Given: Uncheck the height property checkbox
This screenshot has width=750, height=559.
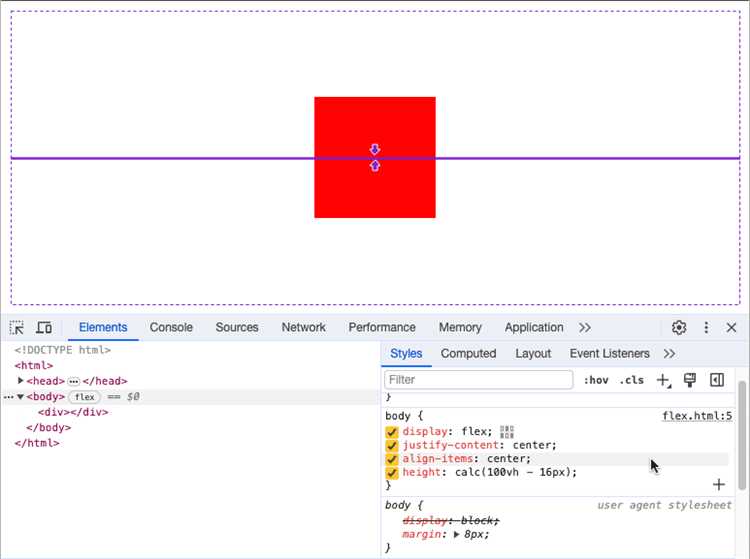Looking at the screenshot, I should [392, 472].
